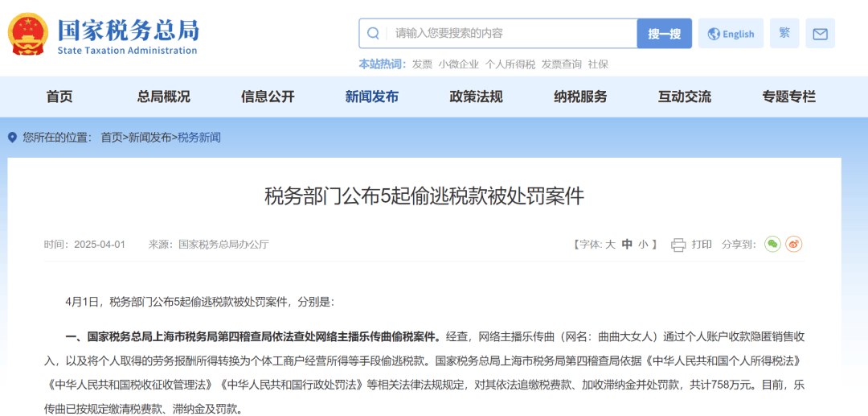Share article to WeChat
The width and height of the screenshot is (868, 416).
pyautogui.click(x=773, y=244)
